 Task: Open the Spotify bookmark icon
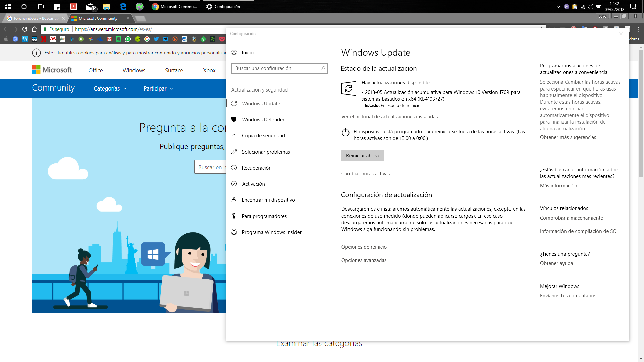(138, 39)
